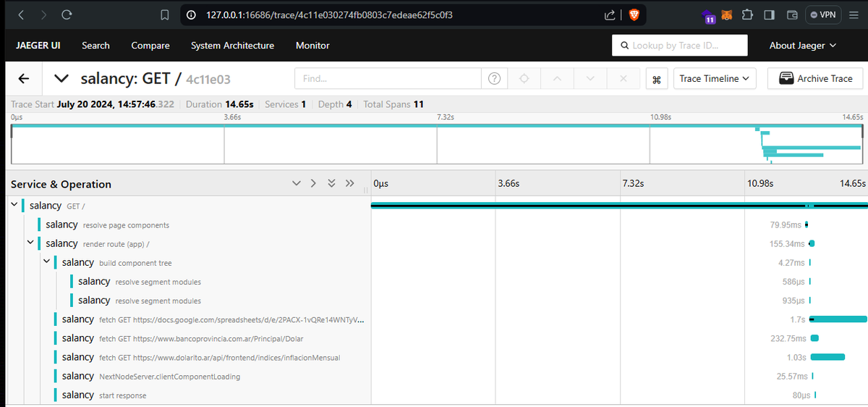Collapse root salancy GET / span
Screen dimensions: 868x407
click(14, 206)
